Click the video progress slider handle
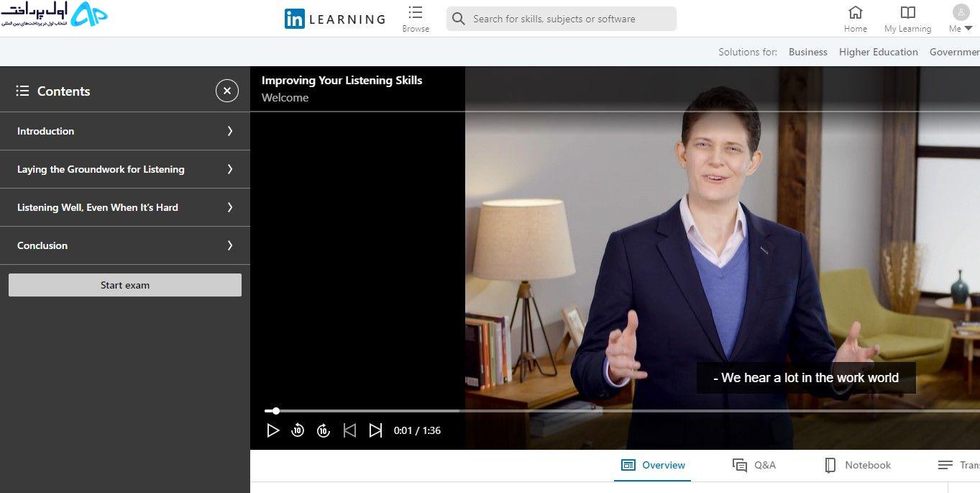This screenshot has height=493, width=980. click(276, 411)
